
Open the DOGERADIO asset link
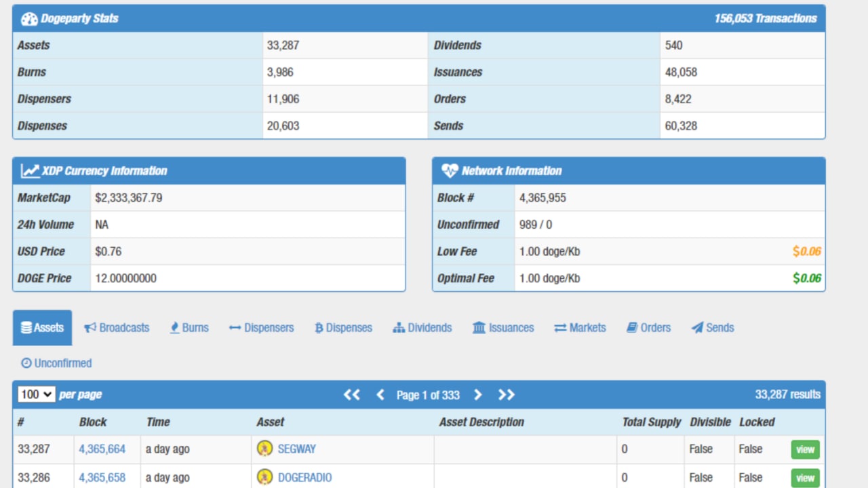pos(305,478)
